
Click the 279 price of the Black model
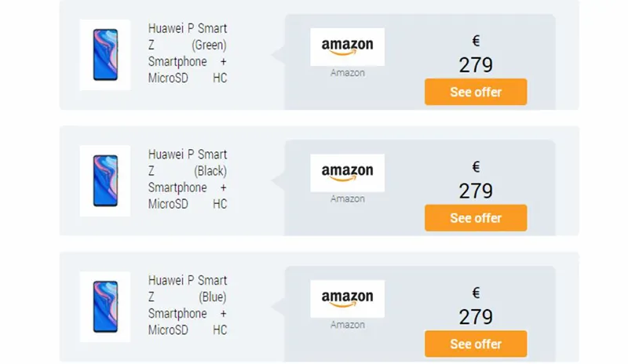476,191
